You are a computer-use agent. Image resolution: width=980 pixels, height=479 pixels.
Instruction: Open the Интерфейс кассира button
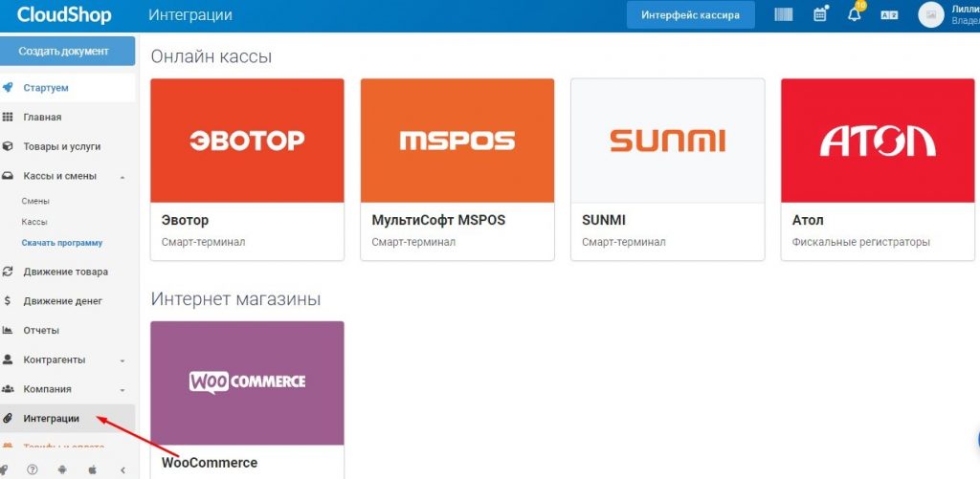click(x=691, y=15)
